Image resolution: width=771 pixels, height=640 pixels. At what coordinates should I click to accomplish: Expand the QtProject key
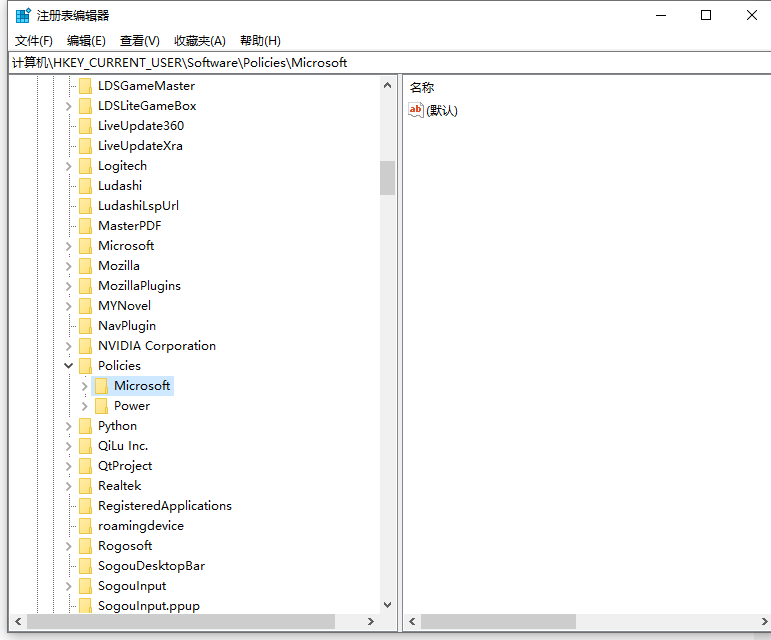coord(69,466)
